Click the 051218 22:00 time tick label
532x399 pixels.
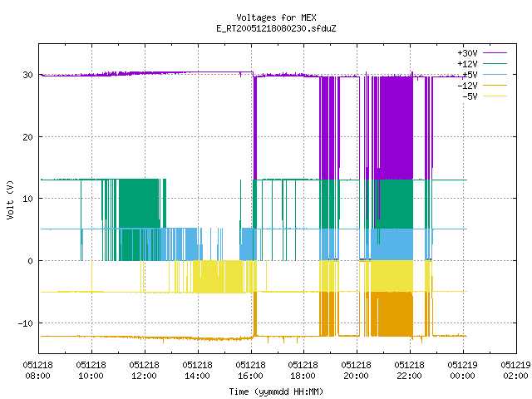(410, 371)
